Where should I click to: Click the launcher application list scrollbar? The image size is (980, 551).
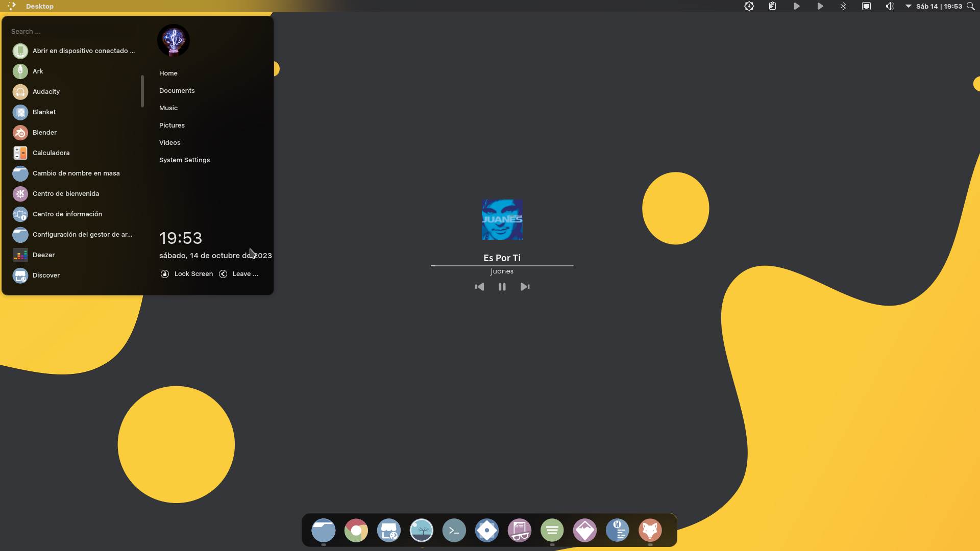[x=142, y=91]
